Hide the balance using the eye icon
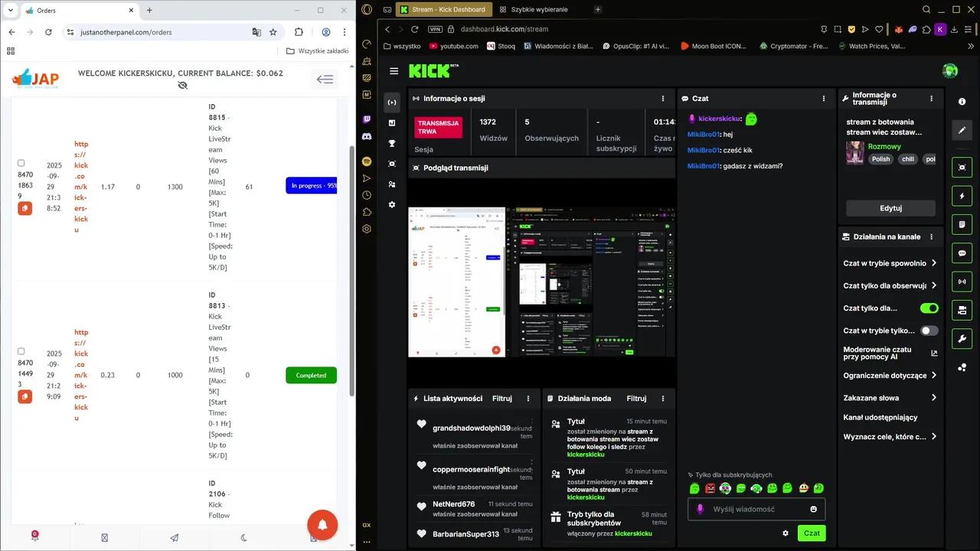 click(x=182, y=85)
